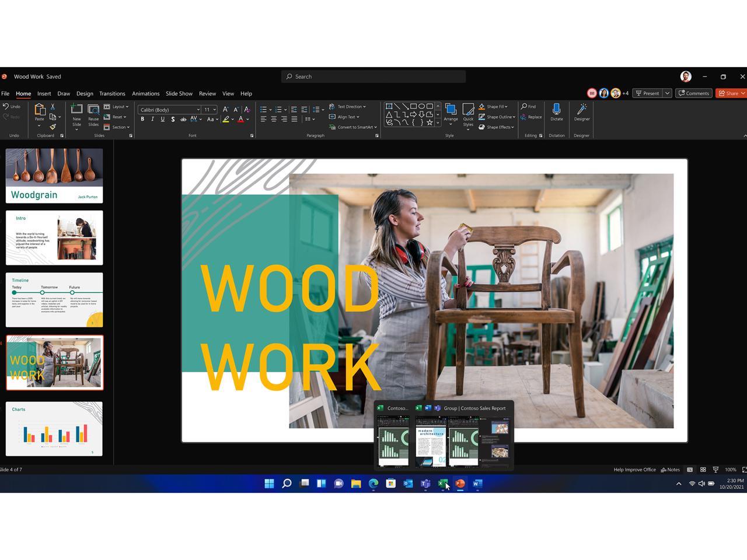Apply underline to selected text
Screen dimensions: 747x560
tap(162, 119)
